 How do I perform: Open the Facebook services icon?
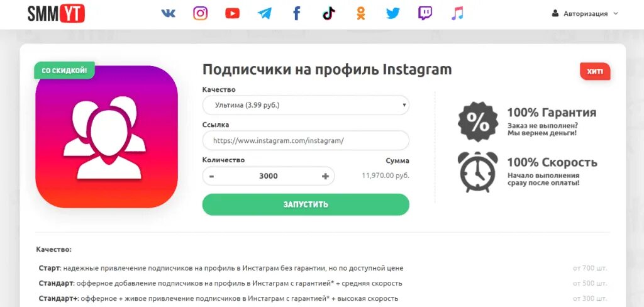click(297, 14)
